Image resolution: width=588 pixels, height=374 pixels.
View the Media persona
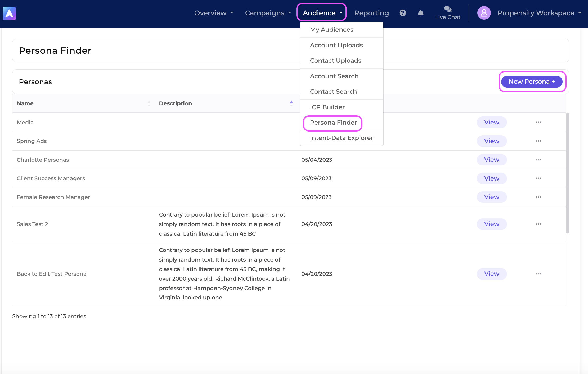492,122
